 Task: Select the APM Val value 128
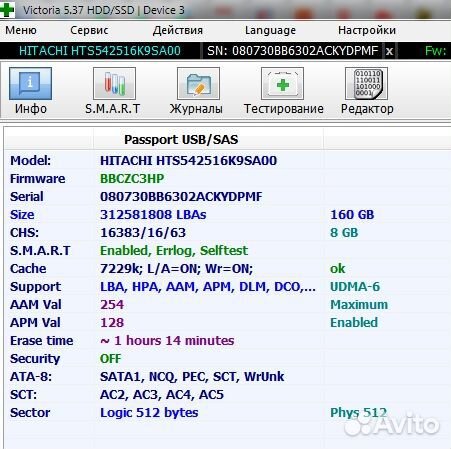[112, 323]
